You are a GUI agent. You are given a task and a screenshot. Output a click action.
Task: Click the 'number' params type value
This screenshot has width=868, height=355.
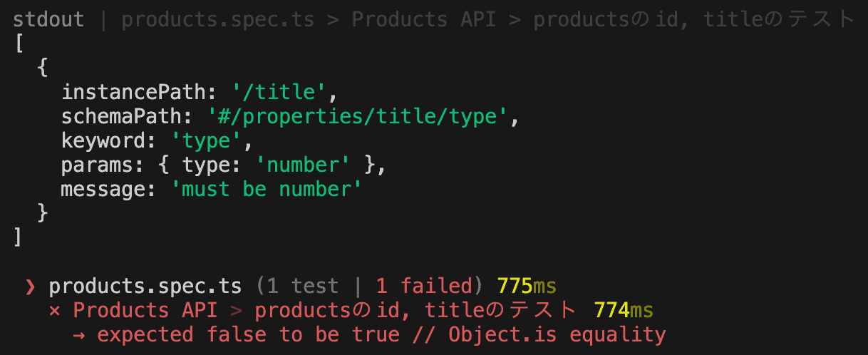303,165
